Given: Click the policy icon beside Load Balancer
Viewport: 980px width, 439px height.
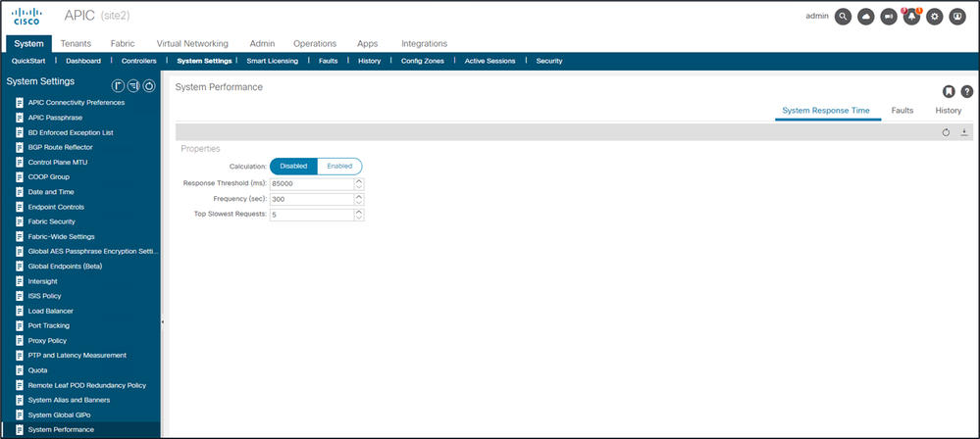Looking at the screenshot, I should tap(20, 311).
